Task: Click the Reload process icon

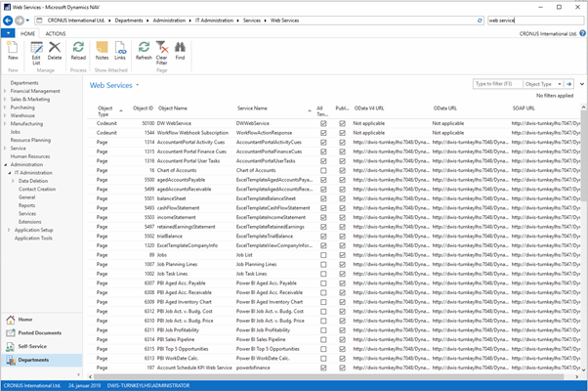Action: tap(78, 49)
